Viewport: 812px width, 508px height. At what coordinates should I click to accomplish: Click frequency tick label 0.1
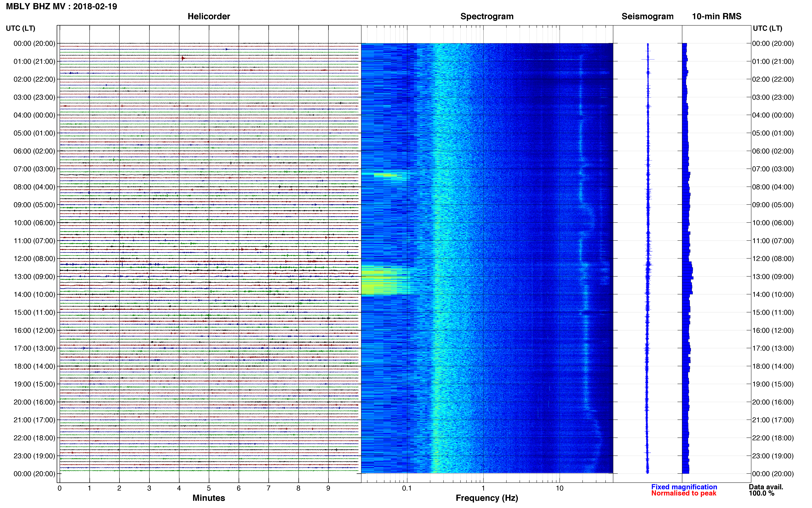[x=407, y=488]
